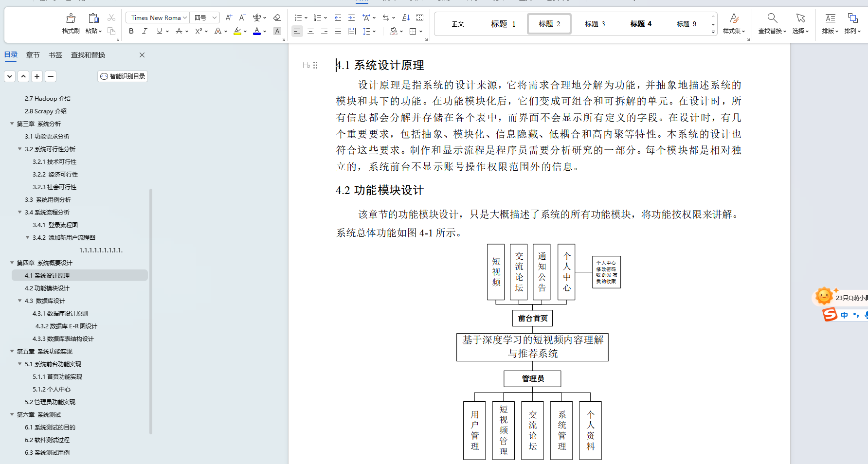Click the Copy icon below Cut
Viewport: 868px width, 464px height.
(x=111, y=31)
